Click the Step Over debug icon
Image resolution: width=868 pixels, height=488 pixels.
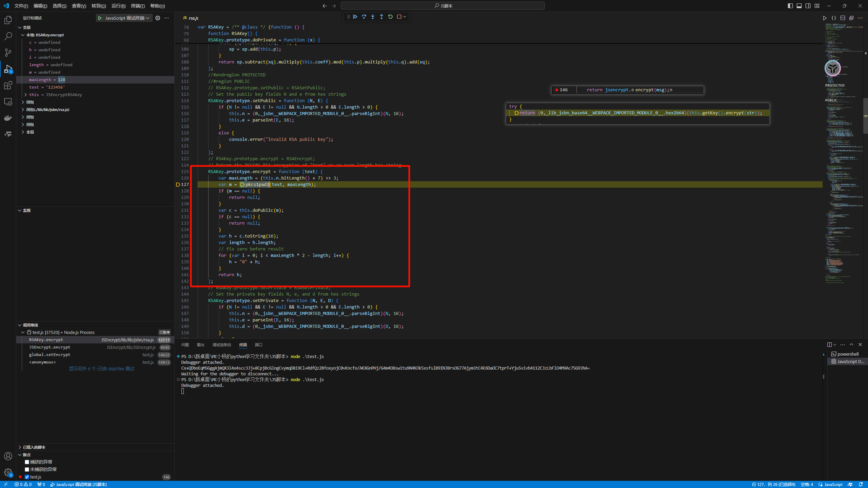pos(364,17)
